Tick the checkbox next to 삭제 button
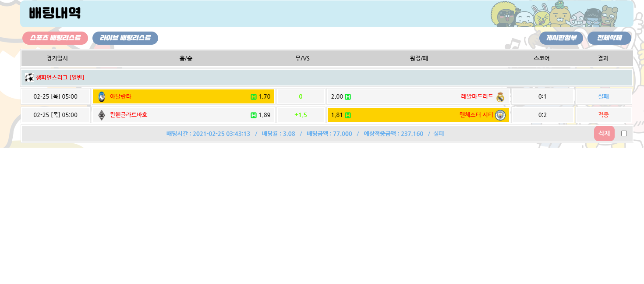Image resolution: width=644 pixels, height=284 pixels. (624, 134)
